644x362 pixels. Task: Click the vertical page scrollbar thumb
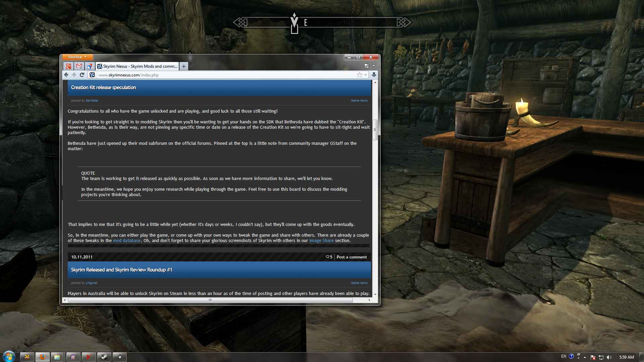tap(375, 130)
